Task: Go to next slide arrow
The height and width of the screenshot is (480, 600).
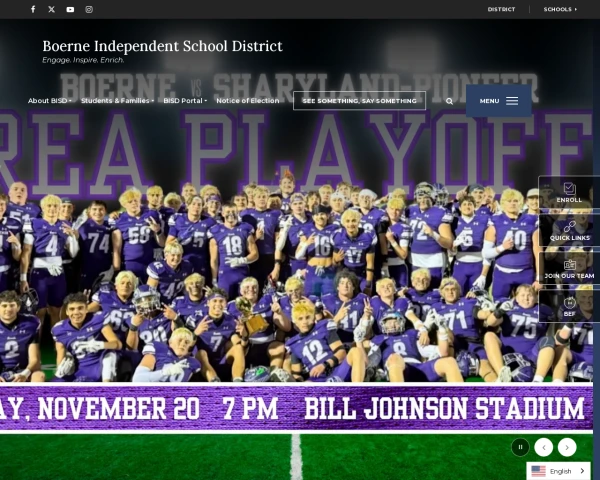Action: click(567, 447)
